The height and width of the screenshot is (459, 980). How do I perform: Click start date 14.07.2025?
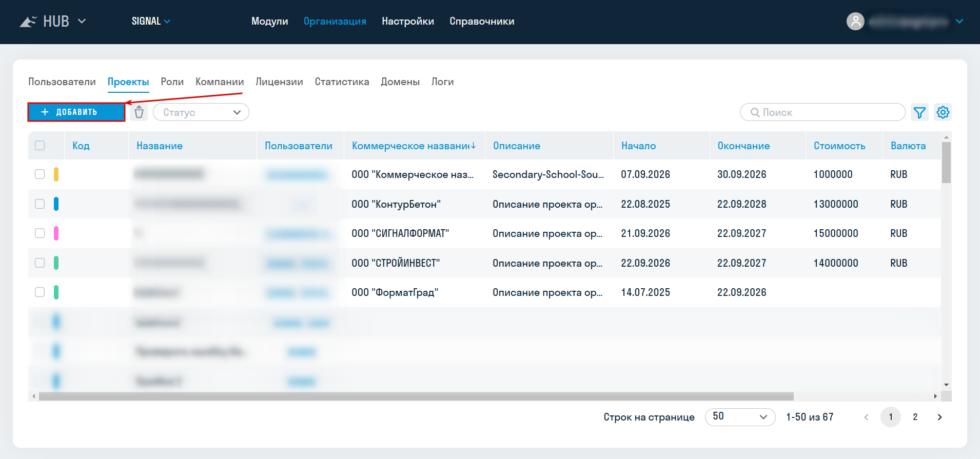pos(645,292)
